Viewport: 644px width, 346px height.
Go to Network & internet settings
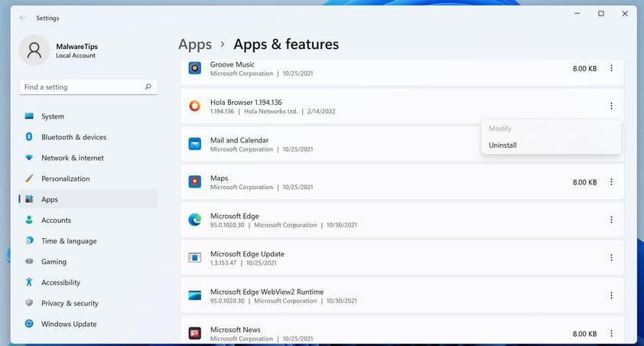88,158
